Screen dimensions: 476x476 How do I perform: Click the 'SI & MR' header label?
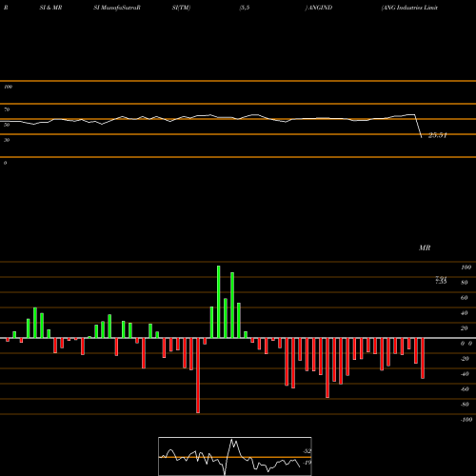point(50,8)
